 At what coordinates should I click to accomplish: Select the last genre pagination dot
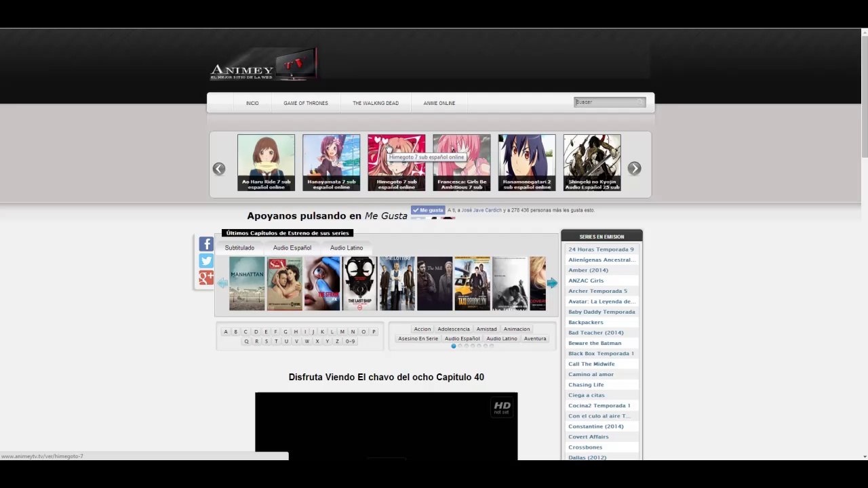tap(492, 346)
